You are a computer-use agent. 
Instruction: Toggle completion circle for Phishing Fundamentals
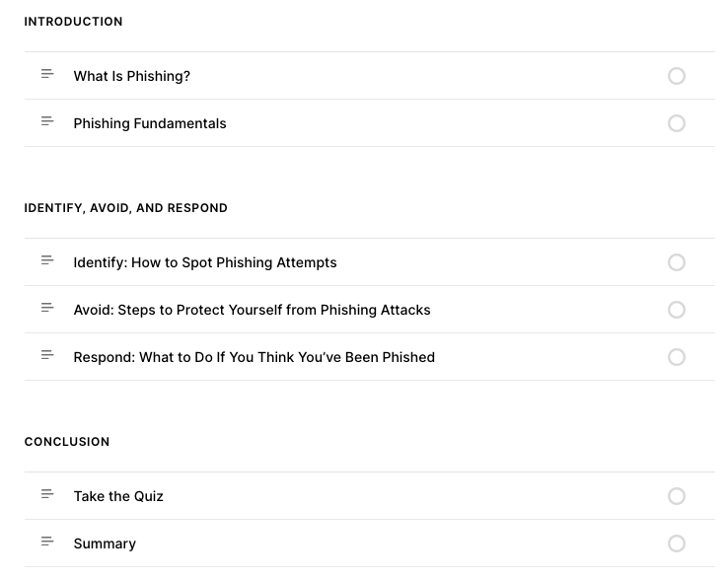coord(677,123)
